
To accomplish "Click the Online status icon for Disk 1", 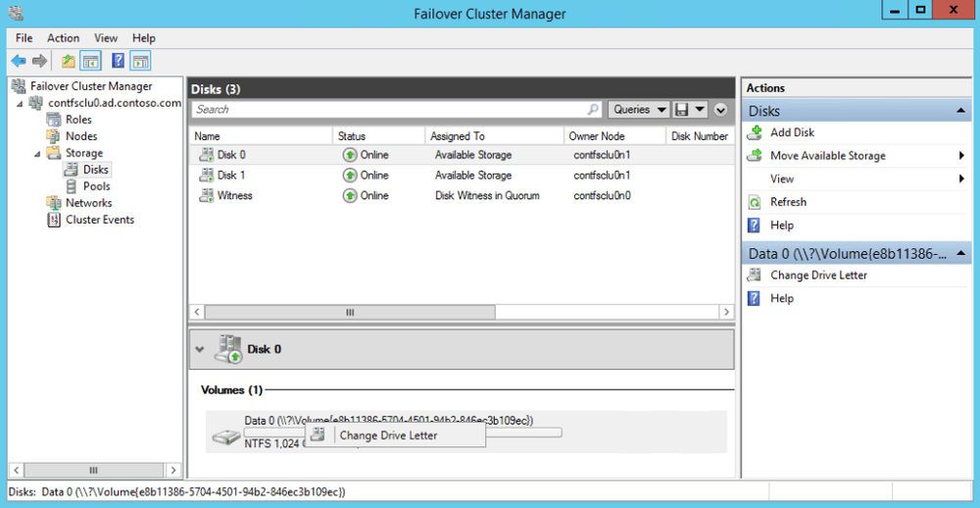I will (x=350, y=176).
